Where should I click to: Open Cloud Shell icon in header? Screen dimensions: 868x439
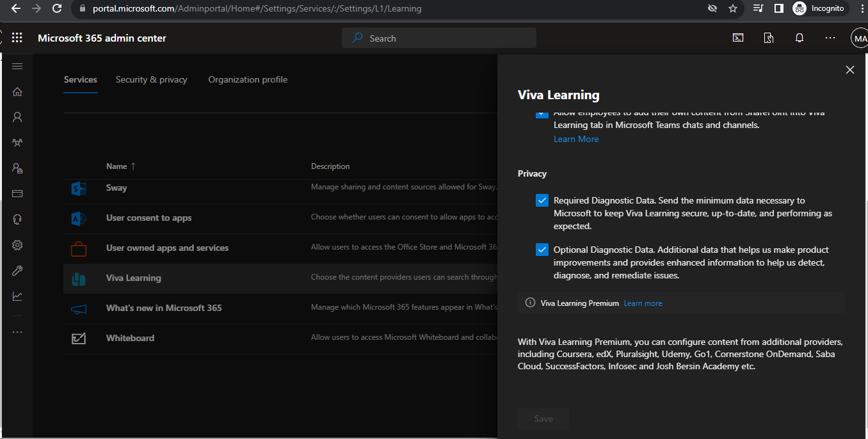pyautogui.click(x=738, y=38)
